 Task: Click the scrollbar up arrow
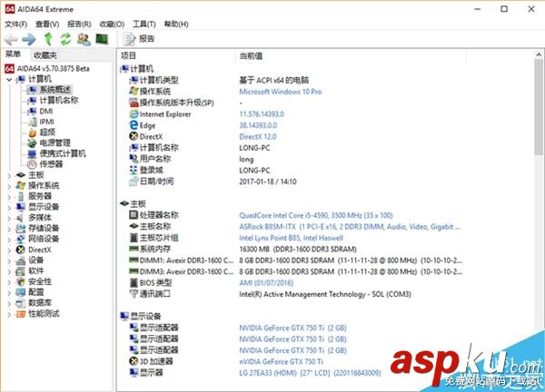539,54
